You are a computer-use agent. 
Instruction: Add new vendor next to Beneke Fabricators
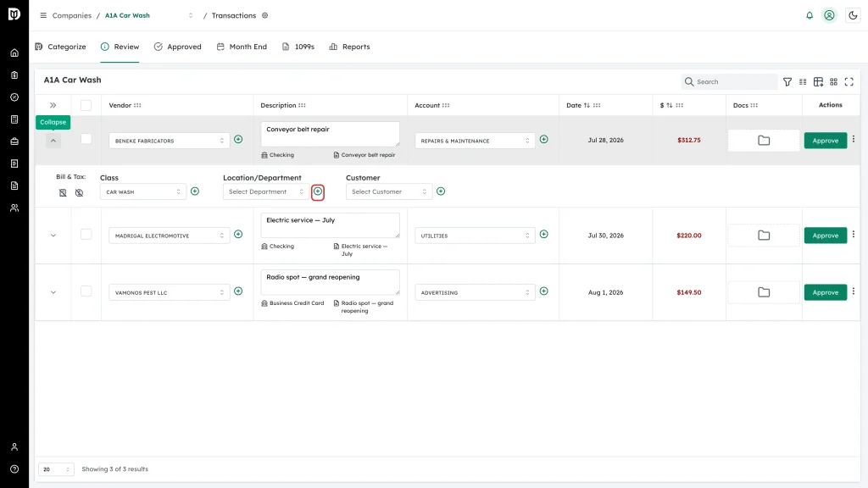tap(238, 140)
